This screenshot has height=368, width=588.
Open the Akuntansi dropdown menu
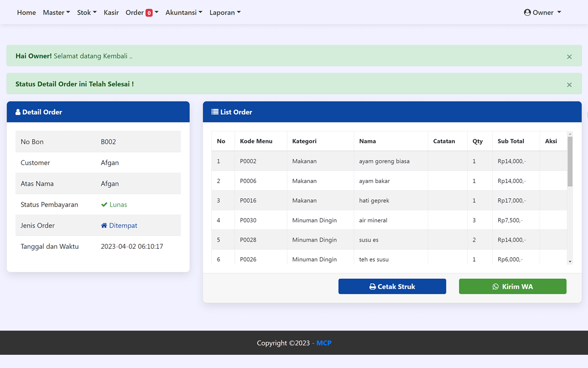pos(184,13)
